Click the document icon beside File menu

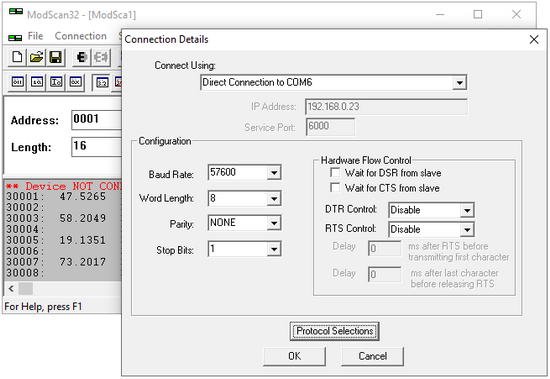coord(15,37)
